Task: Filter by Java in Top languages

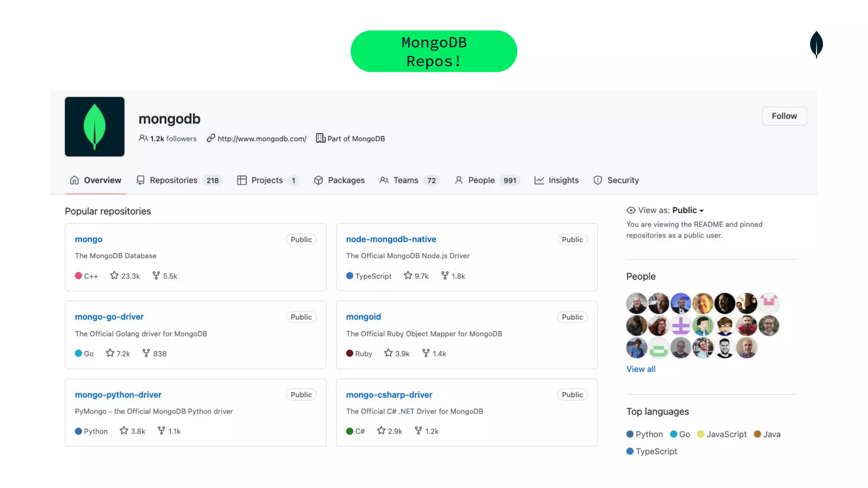Action: point(767,434)
